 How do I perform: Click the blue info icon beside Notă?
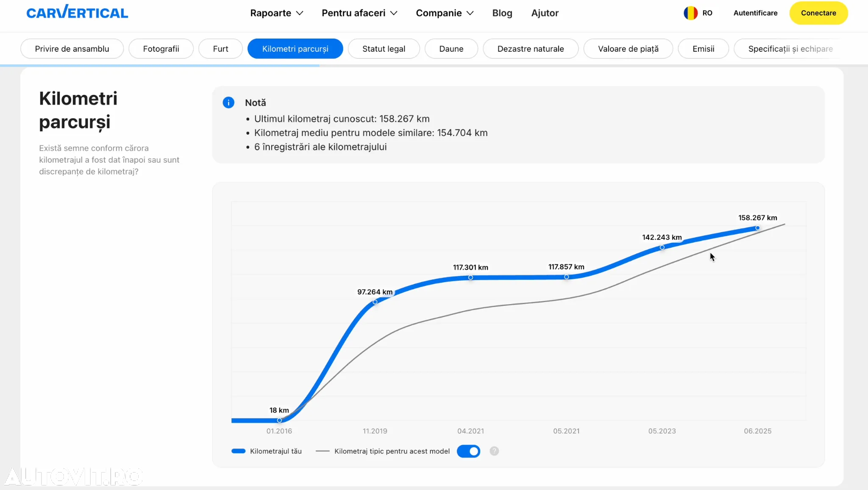click(x=228, y=102)
